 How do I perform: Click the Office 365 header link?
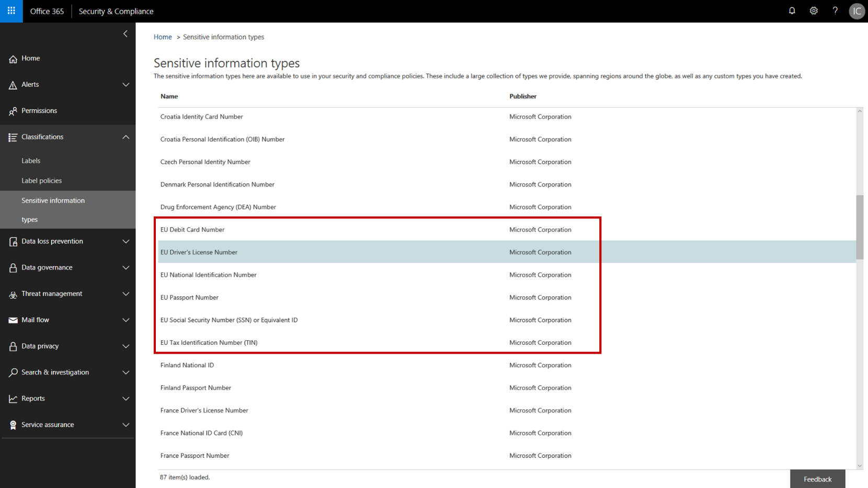[x=47, y=11]
